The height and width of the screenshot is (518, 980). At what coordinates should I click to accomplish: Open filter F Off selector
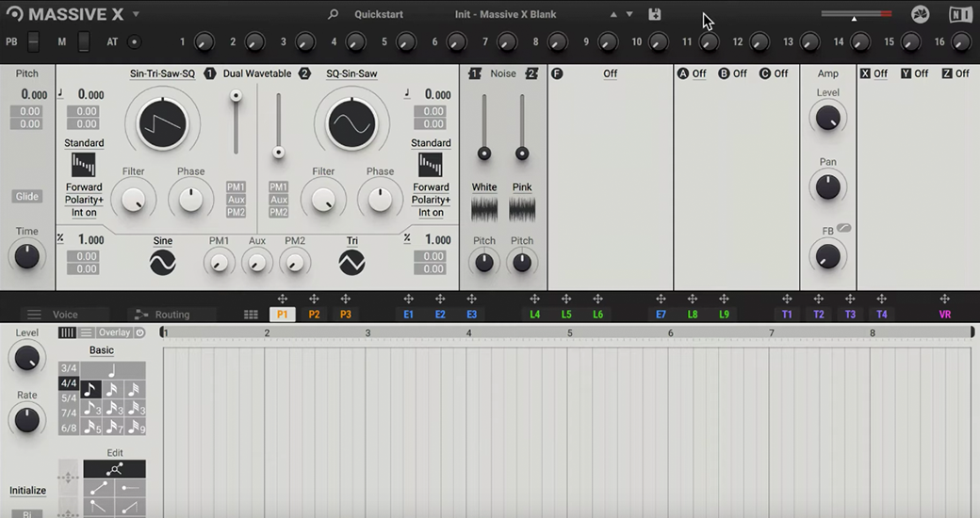tap(610, 73)
